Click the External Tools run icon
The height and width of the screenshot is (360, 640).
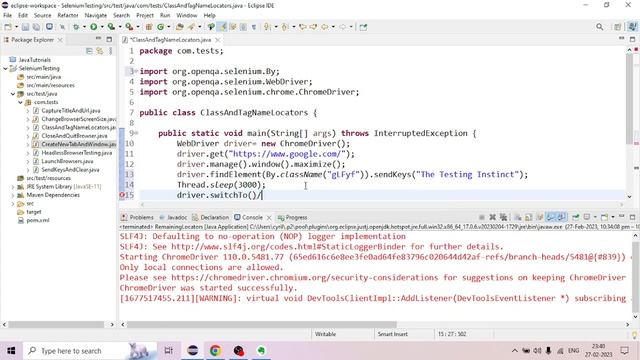tap(129, 27)
